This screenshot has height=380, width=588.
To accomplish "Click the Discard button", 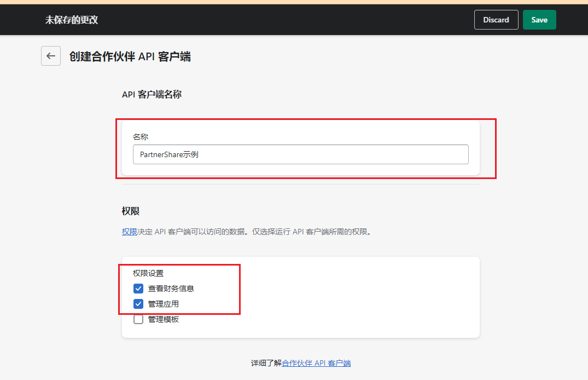I will (496, 20).
